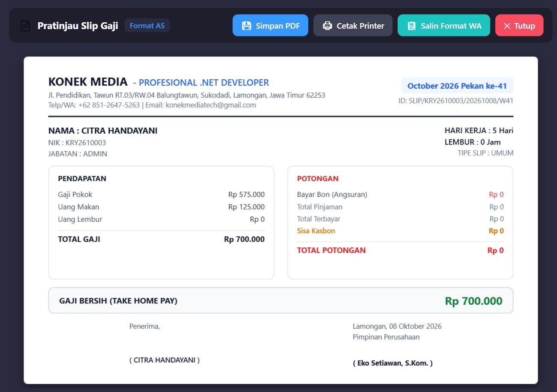Click the POTONGAN heading
Viewport: 557px width, 392px height.
[x=318, y=178]
